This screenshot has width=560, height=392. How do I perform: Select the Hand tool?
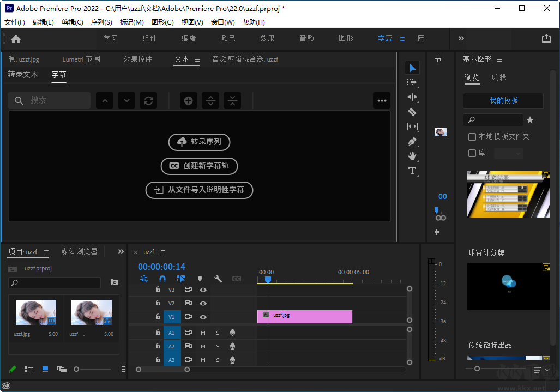(x=412, y=156)
